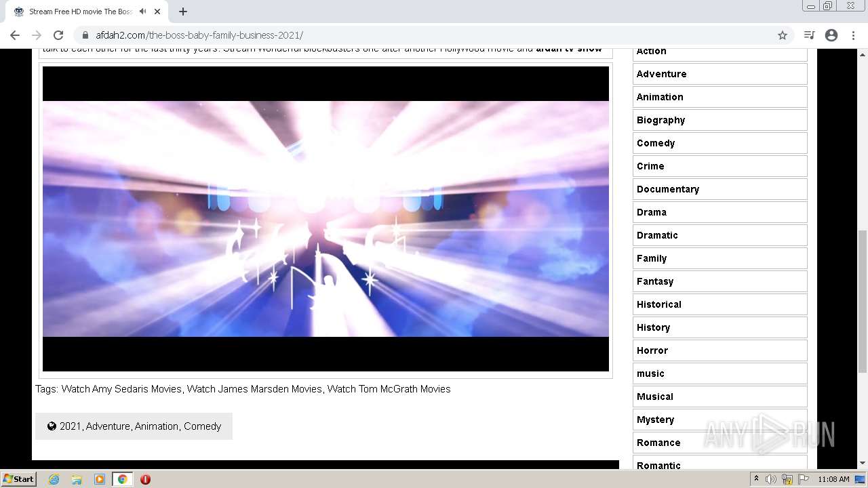Launch Internet Explorer from taskbar

click(54, 479)
